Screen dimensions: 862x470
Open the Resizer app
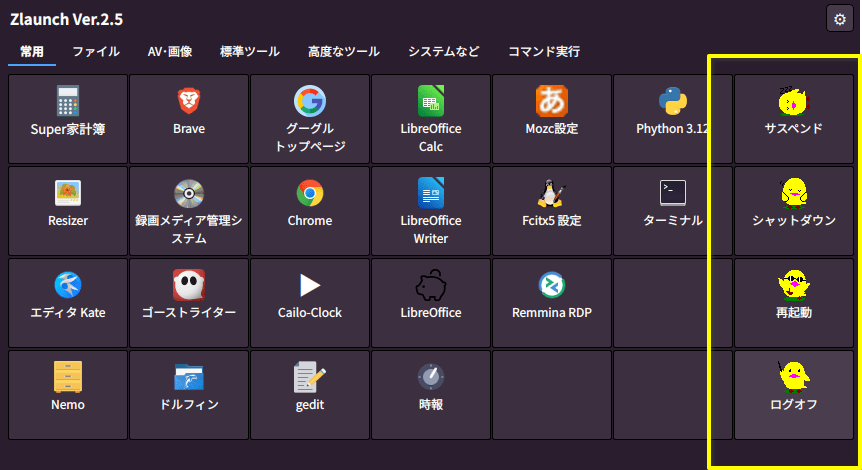click(68, 211)
